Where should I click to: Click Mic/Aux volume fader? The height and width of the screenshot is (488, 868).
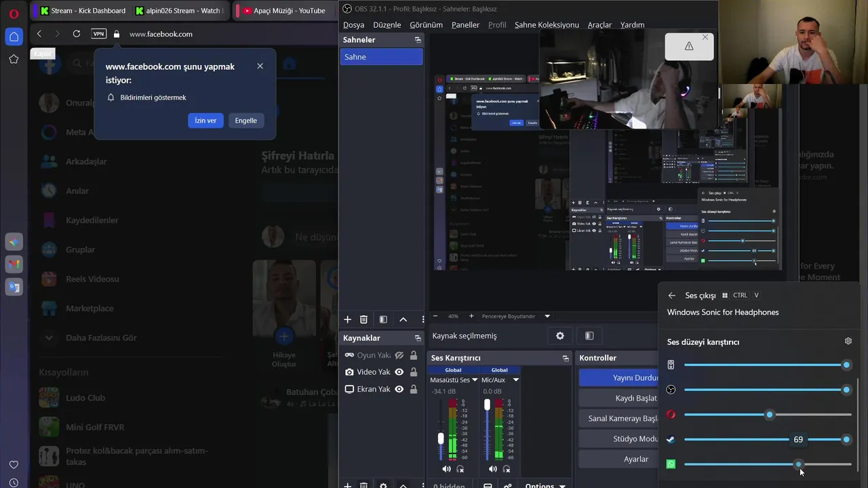(x=487, y=405)
